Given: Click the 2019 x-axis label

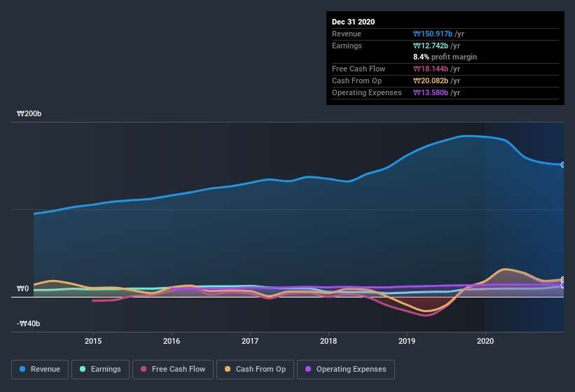Looking at the screenshot, I should tap(407, 341).
